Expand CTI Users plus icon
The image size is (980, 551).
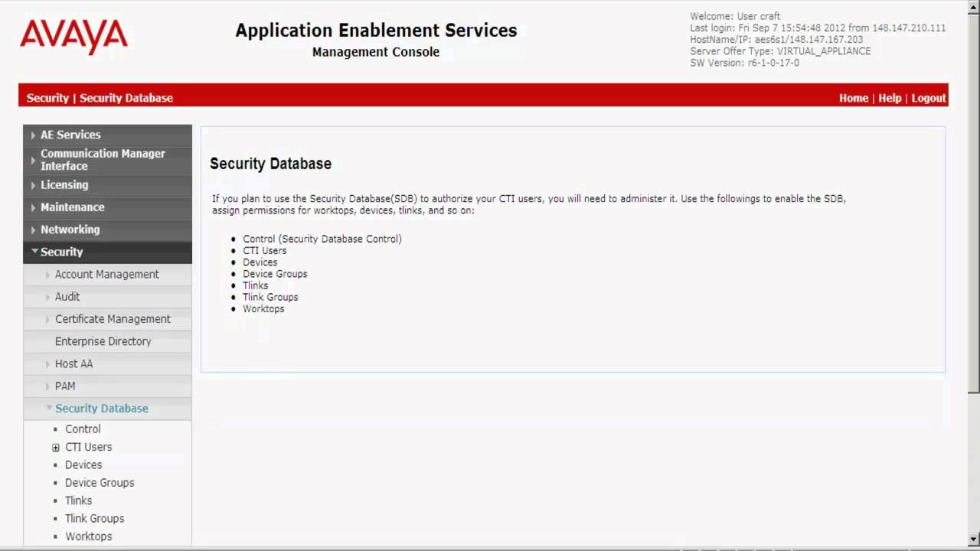(x=56, y=448)
